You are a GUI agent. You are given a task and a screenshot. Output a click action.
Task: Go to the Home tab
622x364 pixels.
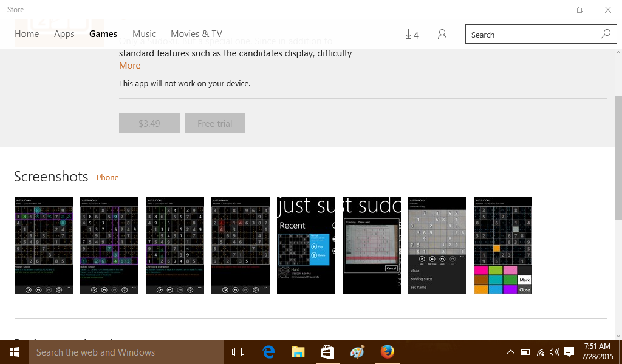coord(27,34)
